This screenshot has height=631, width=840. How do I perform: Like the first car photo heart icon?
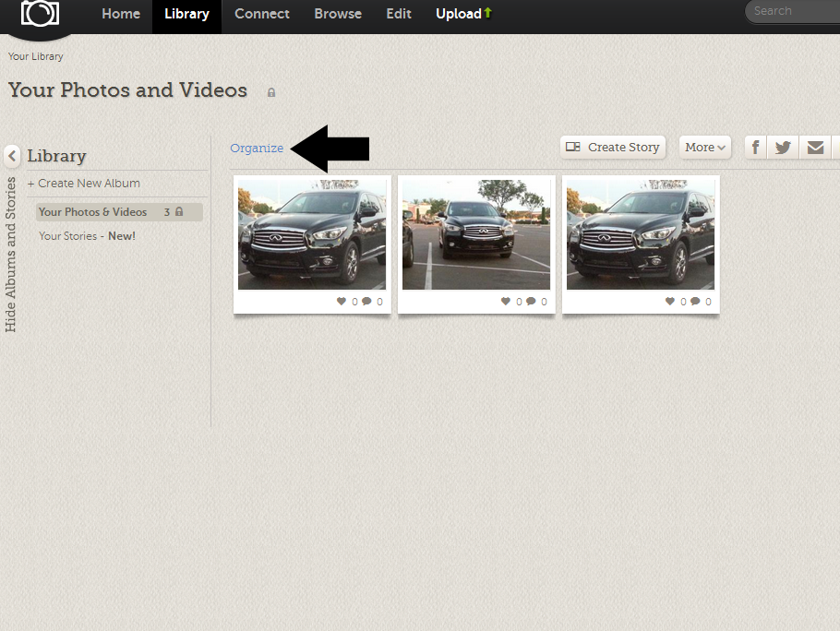tap(342, 302)
